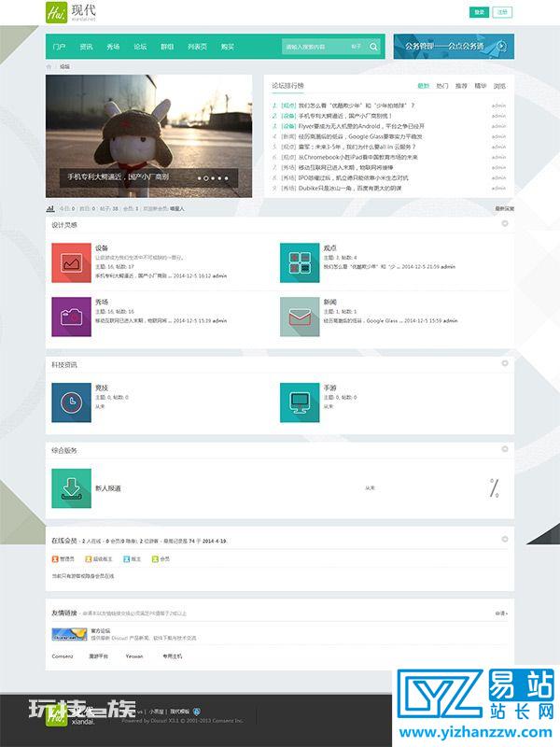The height and width of the screenshot is (747, 560).
Task: Open the Flyver Android drone post
Action: 361,126
